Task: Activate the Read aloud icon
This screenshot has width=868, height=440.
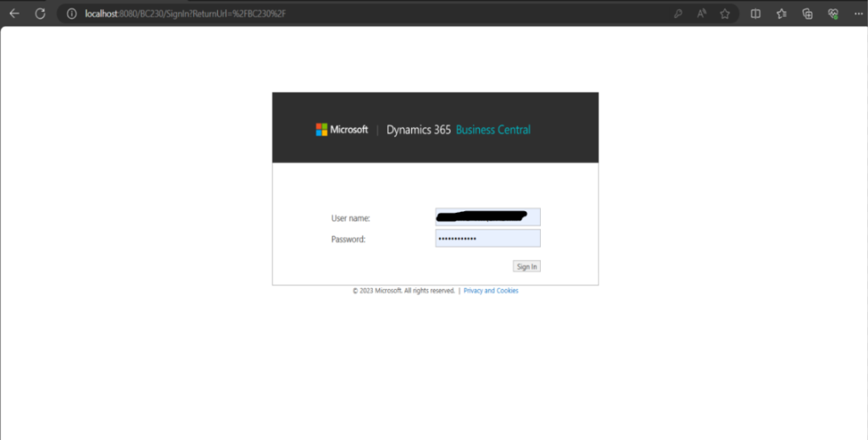Action: [701, 14]
